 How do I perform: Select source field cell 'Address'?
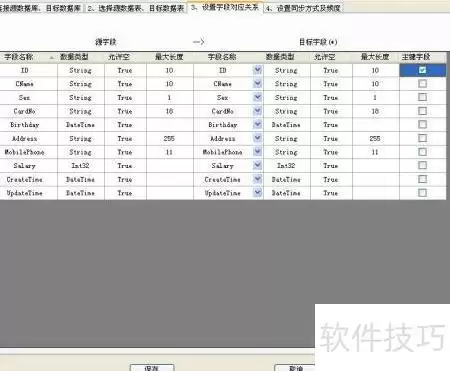click(29, 139)
